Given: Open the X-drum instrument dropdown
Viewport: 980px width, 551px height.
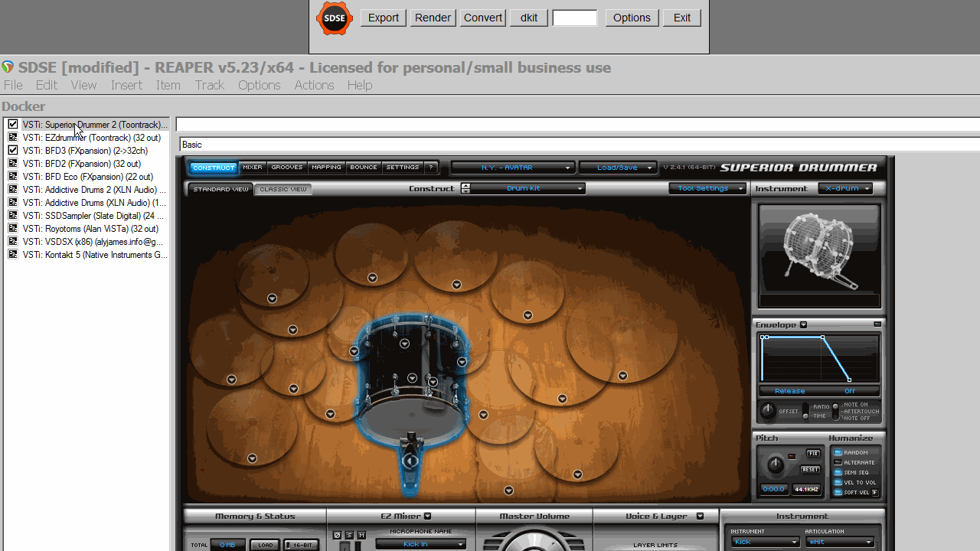Looking at the screenshot, I should coord(846,188).
